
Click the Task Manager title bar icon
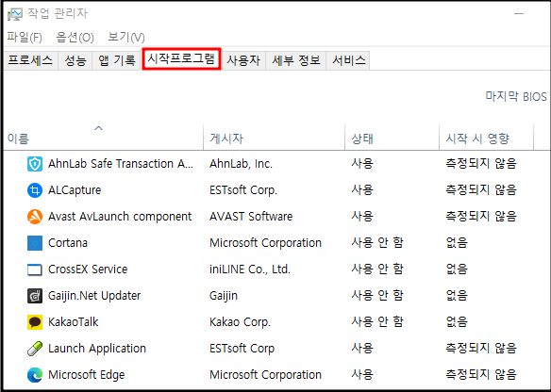(15, 14)
